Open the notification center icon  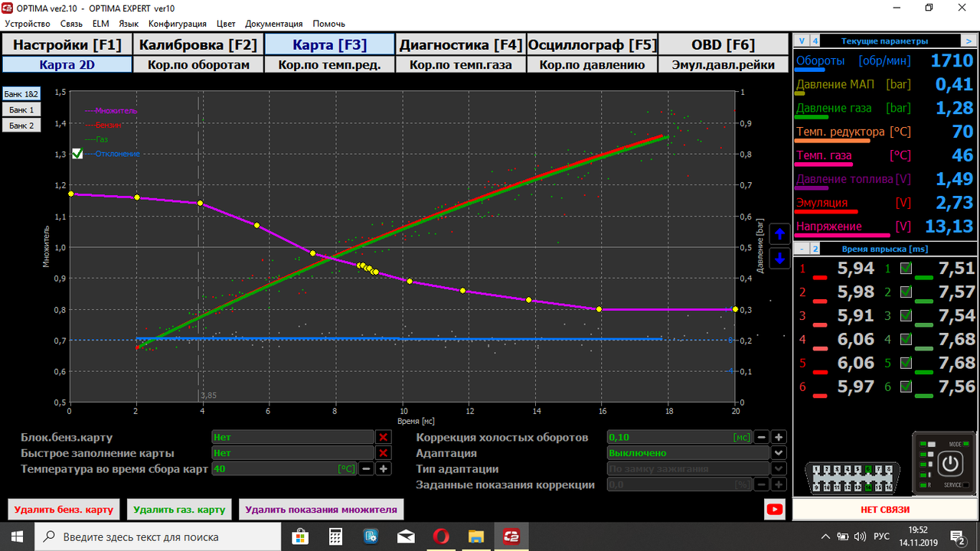coord(958,536)
